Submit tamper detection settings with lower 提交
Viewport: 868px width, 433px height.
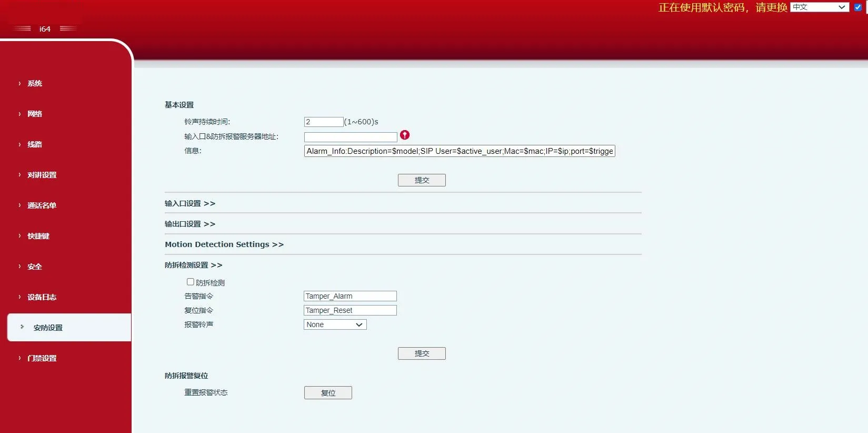click(x=422, y=353)
